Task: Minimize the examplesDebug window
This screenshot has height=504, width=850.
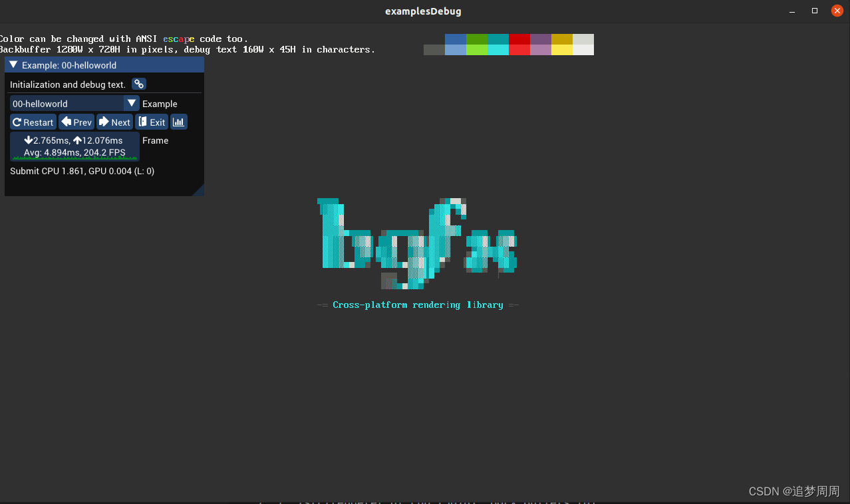Action: coord(791,11)
